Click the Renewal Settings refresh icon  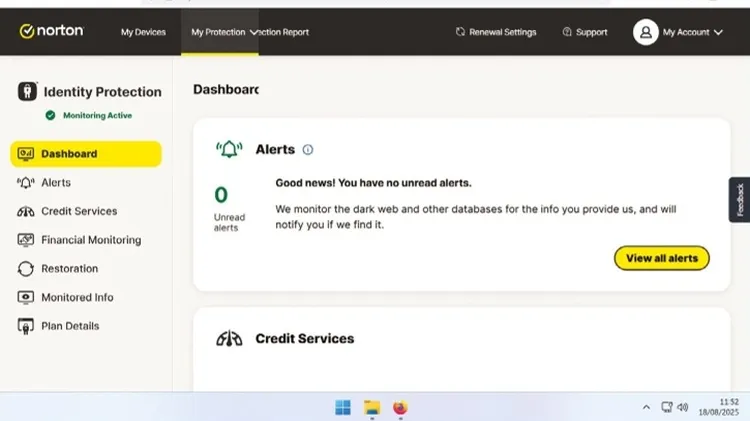click(x=460, y=32)
